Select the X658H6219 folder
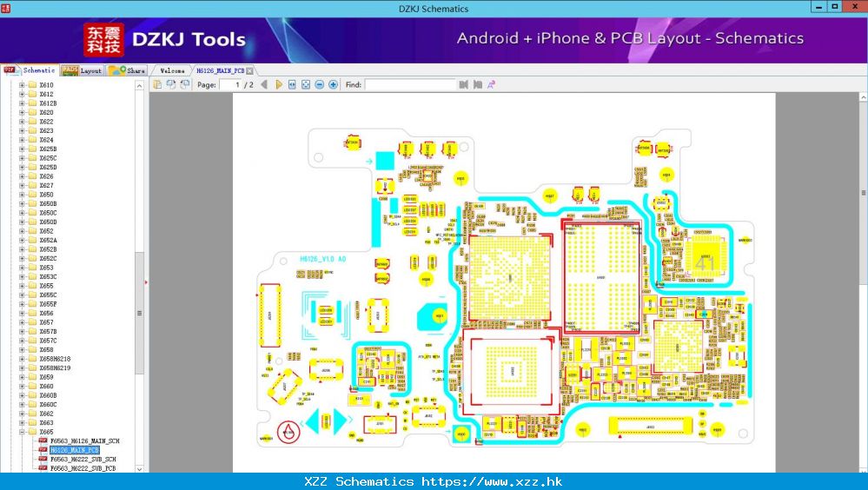This screenshot has width=868, height=490. [55, 367]
